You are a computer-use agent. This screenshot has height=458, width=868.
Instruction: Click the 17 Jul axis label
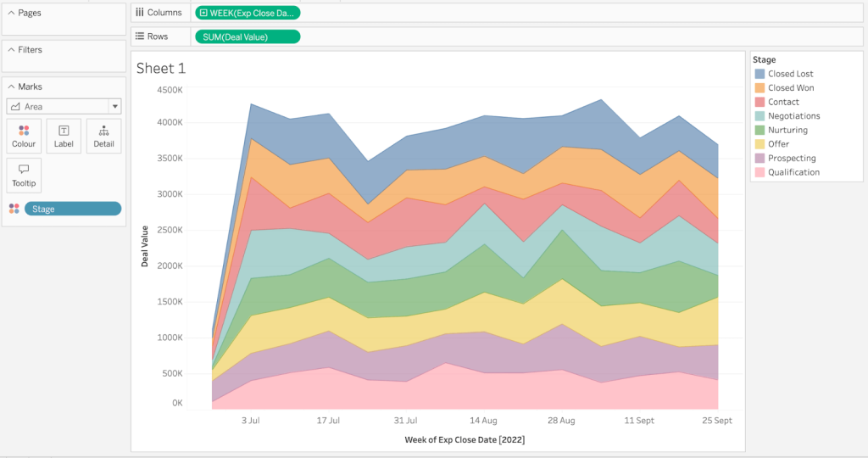pyautogui.click(x=328, y=421)
